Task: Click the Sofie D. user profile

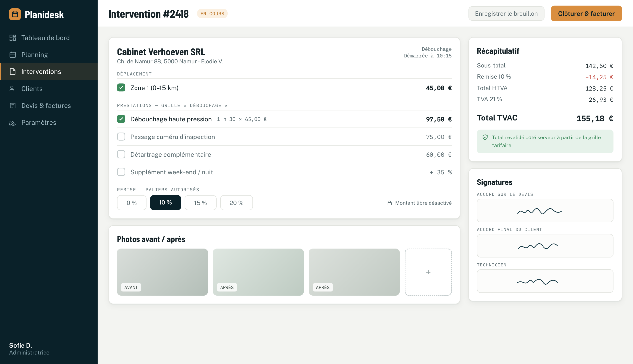Action: (x=29, y=349)
